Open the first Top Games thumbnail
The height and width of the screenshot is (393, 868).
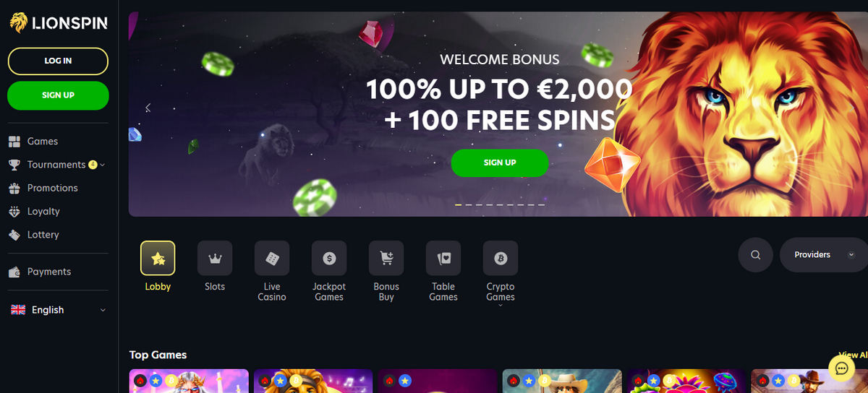(189, 381)
